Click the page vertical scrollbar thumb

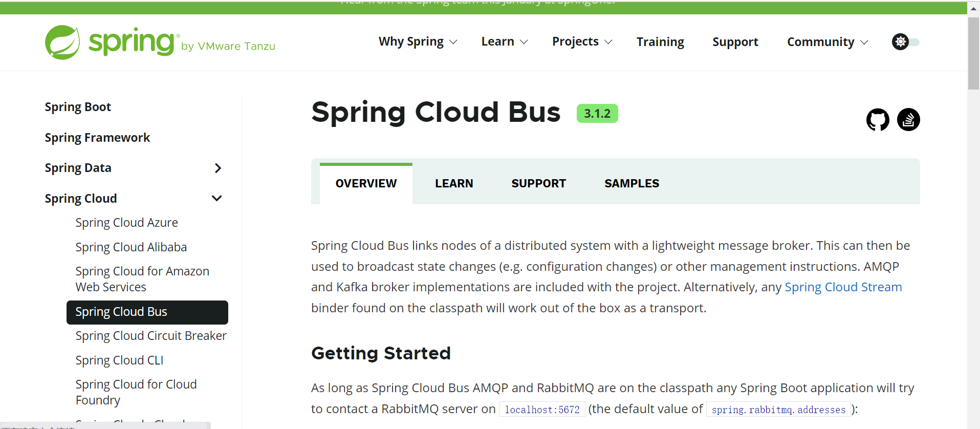point(973,54)
